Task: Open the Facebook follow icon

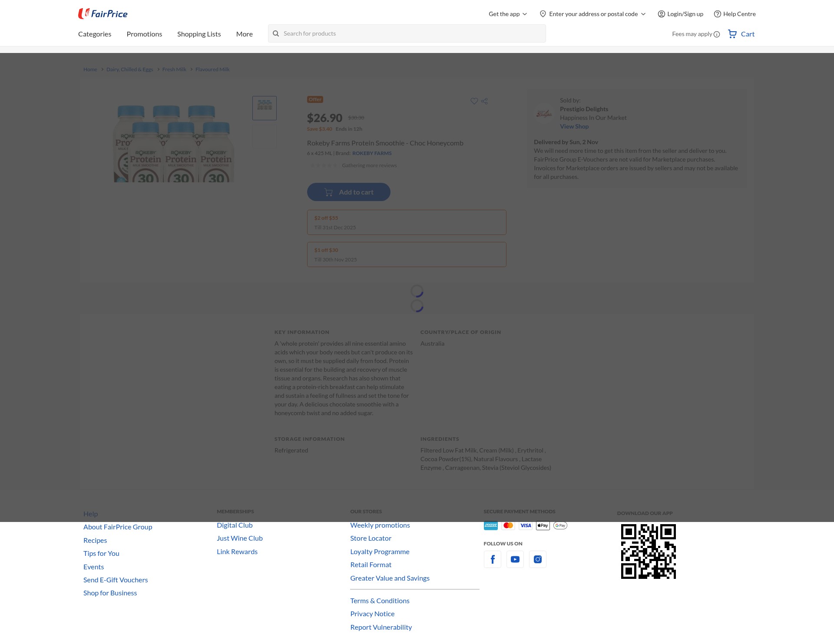Action: point(493,559)
